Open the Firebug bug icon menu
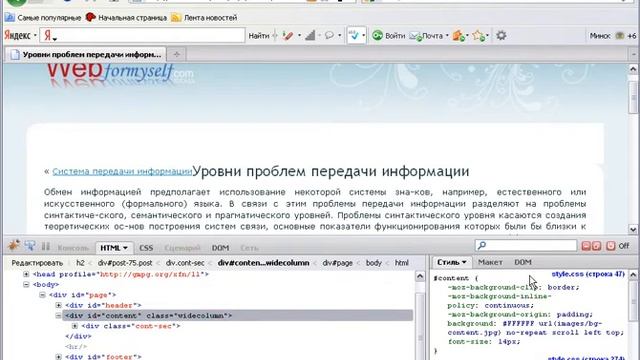 coord(14,246)
